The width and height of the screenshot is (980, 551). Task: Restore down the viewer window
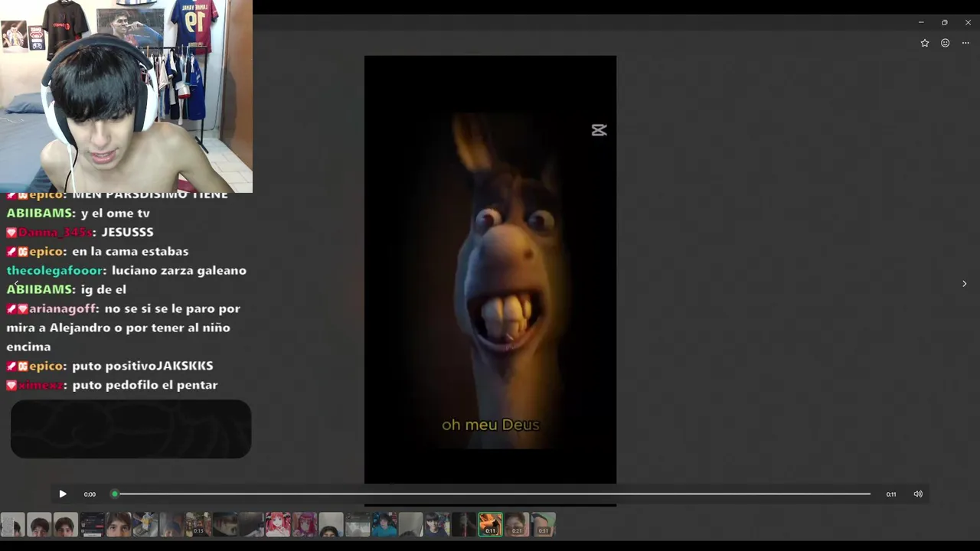pos(945,22)
